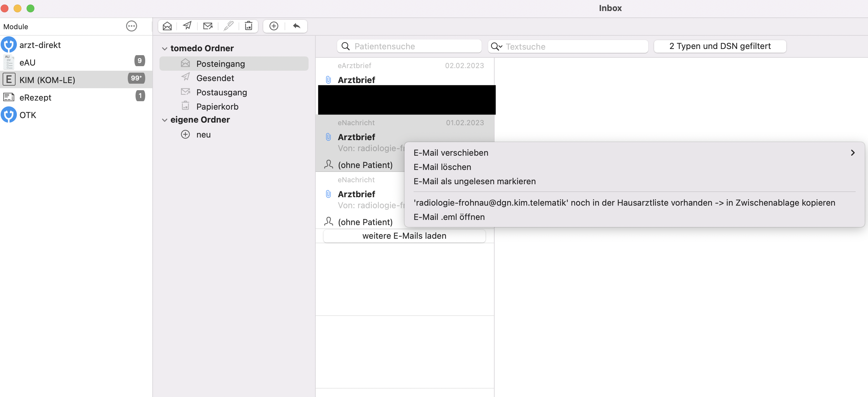Click the Patientensuche input field

[409, 46]
